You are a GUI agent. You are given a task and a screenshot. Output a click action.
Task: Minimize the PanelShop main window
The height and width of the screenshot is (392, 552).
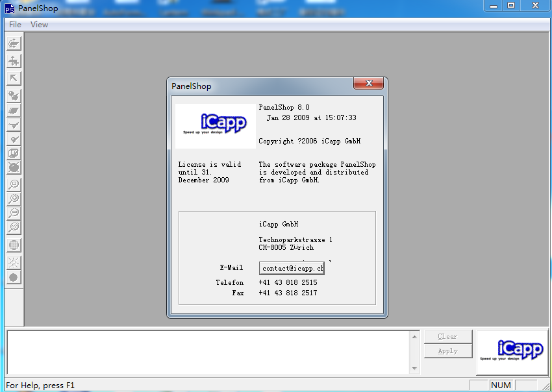(494, 6)
